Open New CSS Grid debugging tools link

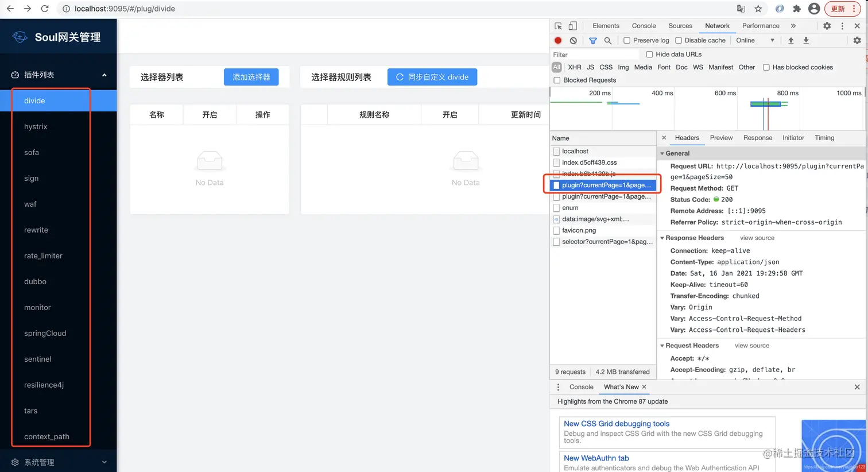617,424
